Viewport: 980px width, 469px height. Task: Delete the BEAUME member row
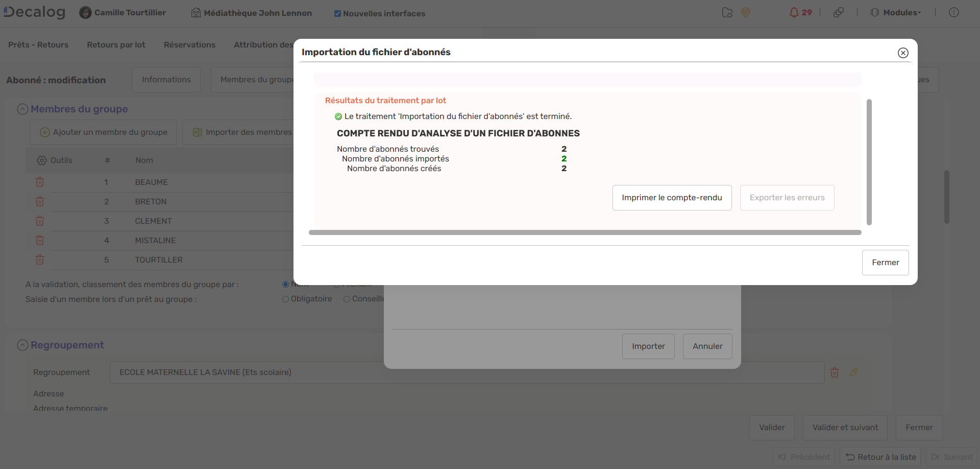coord(40,182)
